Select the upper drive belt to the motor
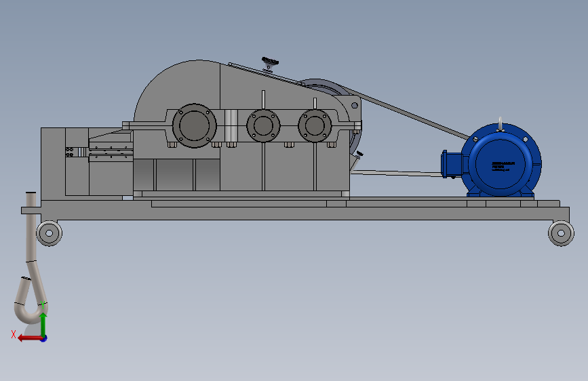Screen dimensions: 588x381 407,113
